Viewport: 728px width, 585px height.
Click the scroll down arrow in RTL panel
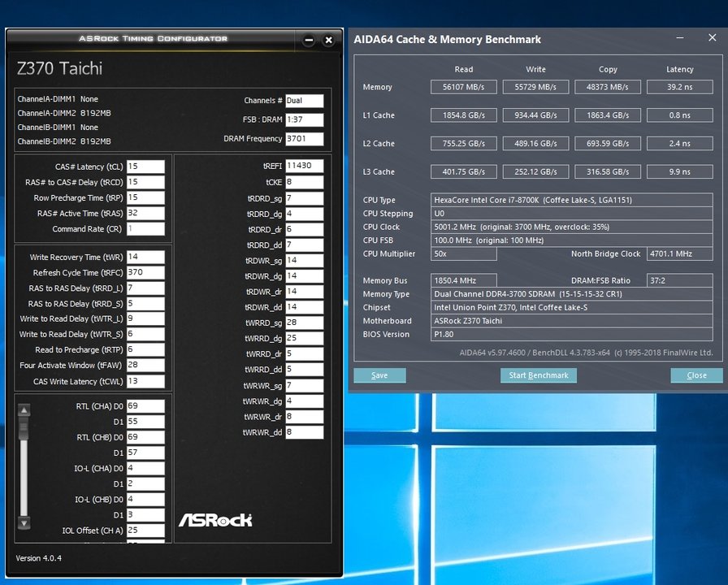click(24, 522)
